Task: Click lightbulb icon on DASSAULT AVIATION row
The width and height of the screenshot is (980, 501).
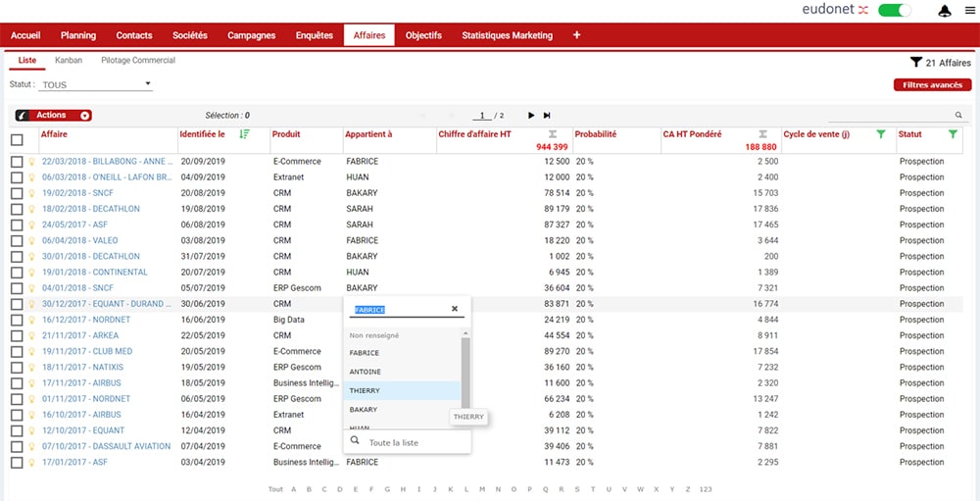Action: (x=31, y=446)
